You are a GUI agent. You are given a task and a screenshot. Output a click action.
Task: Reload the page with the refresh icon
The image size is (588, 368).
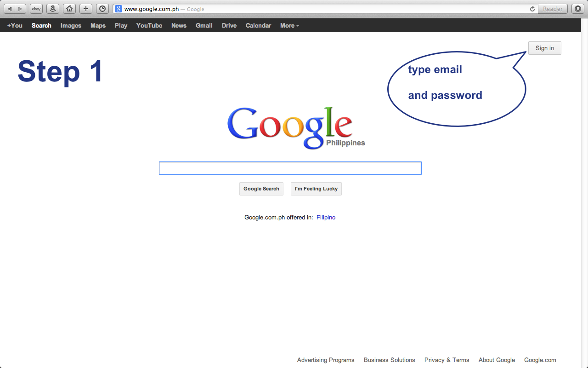tap(532, 9)
